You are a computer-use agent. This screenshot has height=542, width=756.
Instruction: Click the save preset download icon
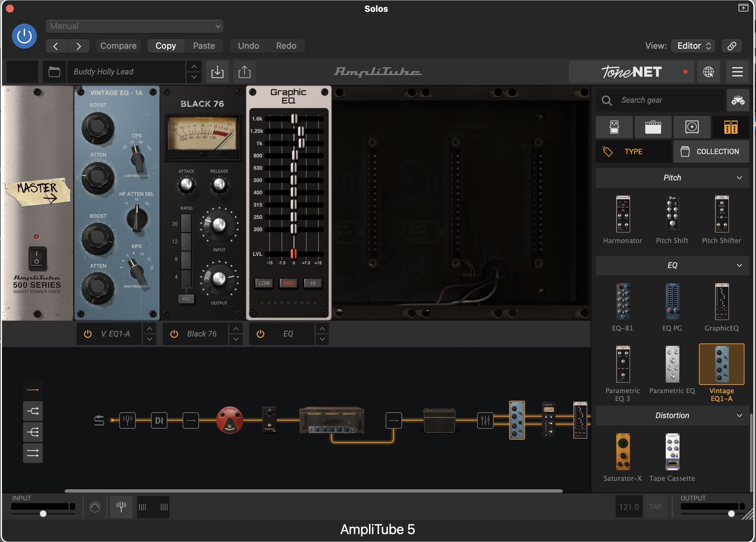pos(217,72)
